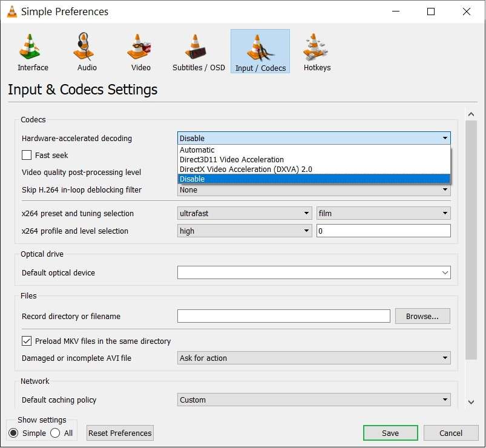Select the All show settings radio

[x=55, y=433]
